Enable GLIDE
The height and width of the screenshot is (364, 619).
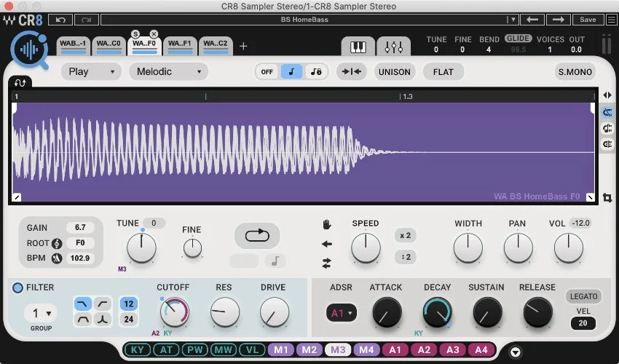click(x=518, y=39)
